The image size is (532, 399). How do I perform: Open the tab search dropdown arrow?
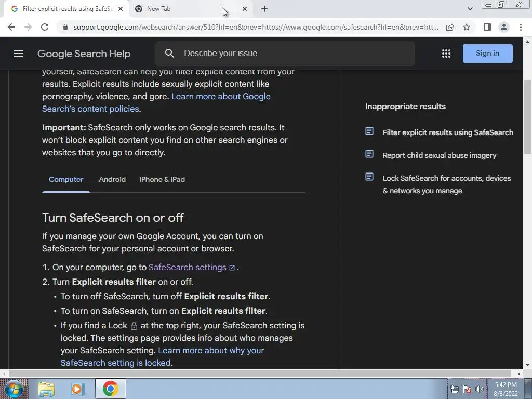[x=470, y=9]
